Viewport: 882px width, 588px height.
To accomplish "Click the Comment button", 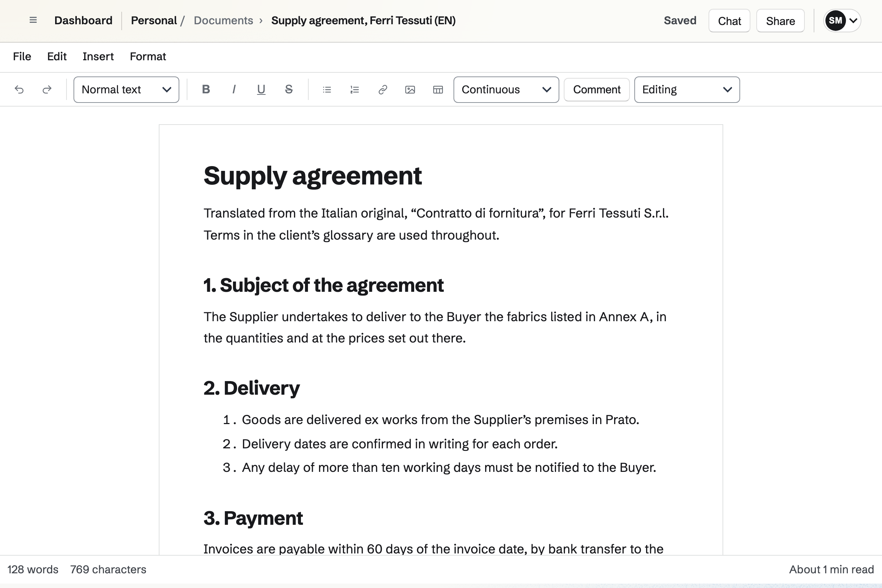I will 596,90.
